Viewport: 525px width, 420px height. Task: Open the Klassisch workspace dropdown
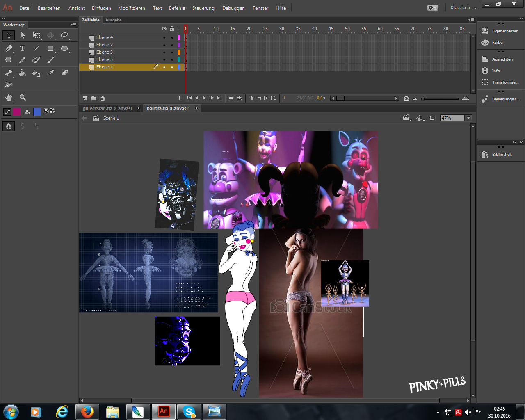tap(463, 8)
